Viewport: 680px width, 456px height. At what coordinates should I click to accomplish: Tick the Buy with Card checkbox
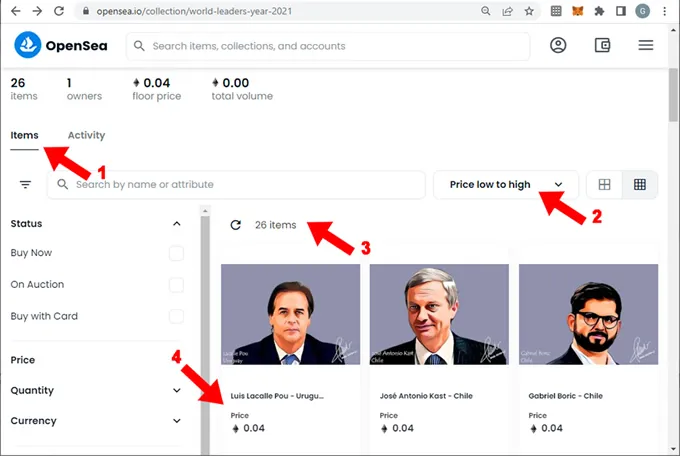176,317
